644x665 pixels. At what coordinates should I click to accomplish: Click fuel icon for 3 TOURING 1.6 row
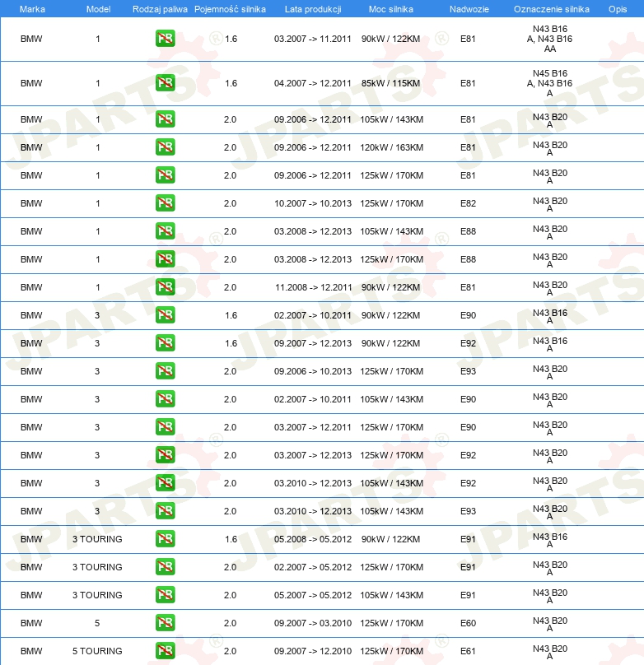click(165, 539)
